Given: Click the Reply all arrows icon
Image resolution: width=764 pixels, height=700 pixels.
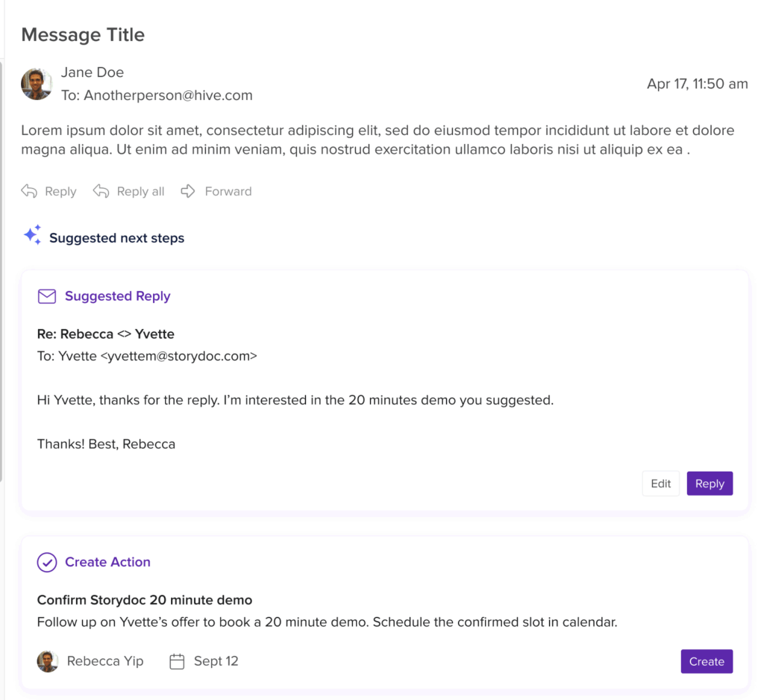Looking at the screenshot, I should tap(101, 191).
